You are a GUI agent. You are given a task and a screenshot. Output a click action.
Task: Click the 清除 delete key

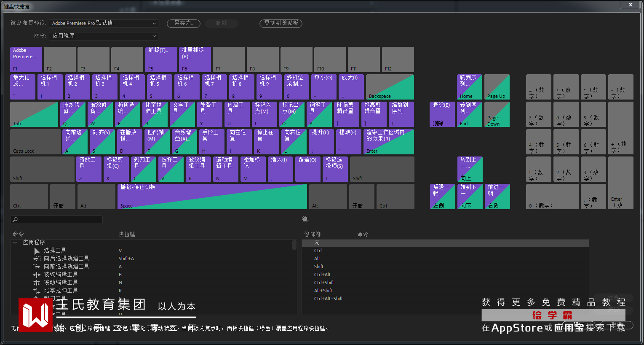click(x=442, y=114)
